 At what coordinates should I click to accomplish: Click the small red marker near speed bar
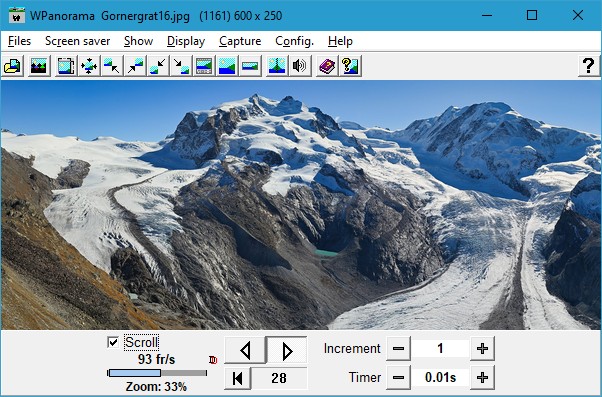(x=213, y=360)
